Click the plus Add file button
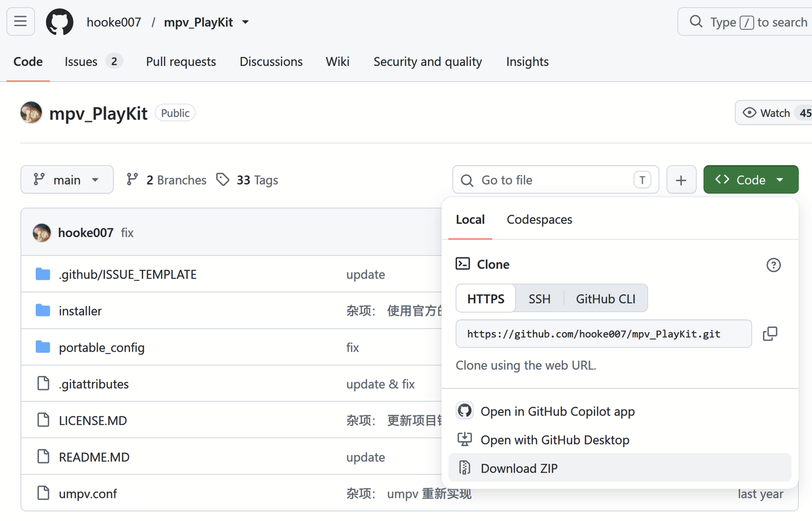 pos(681,180)
